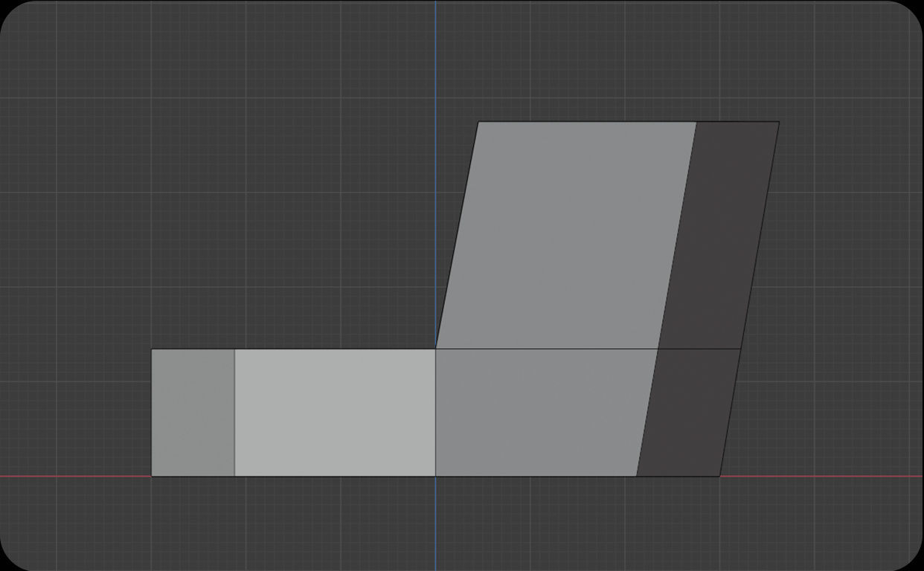Select the lower medium gray slanted face
Image resolution: width=924 pixels, height=571 pixels.
click(547, 413)
